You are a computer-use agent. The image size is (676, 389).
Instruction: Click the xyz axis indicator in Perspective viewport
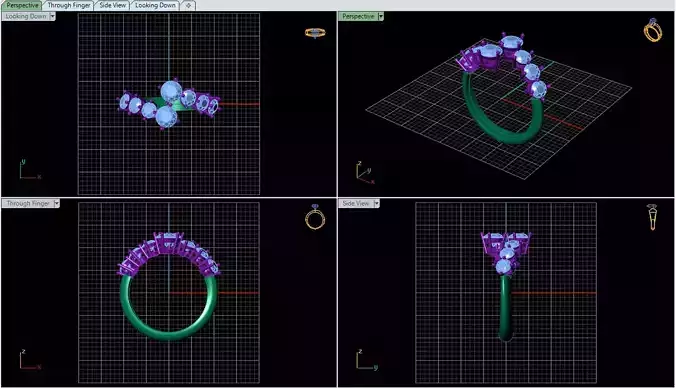(366, 173)
